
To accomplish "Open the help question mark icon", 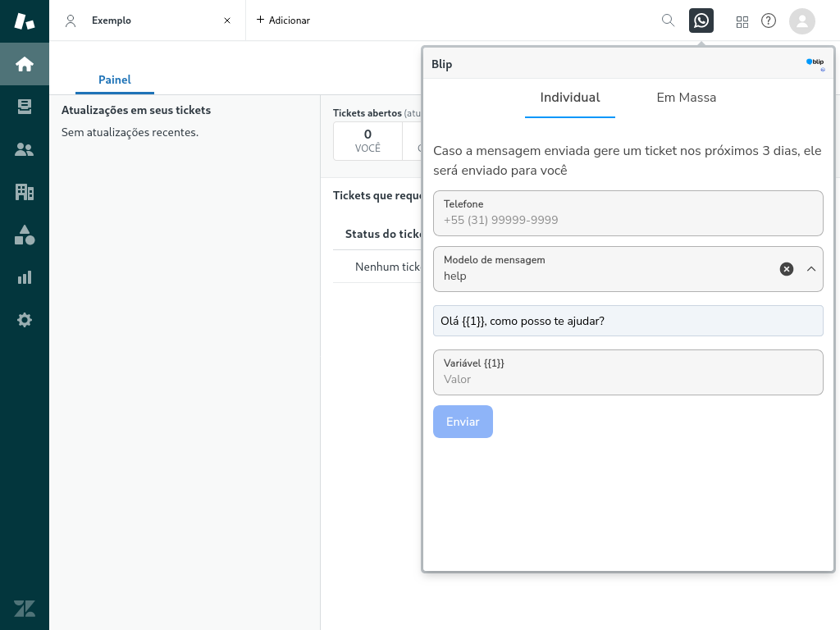I will coord(769,21).
